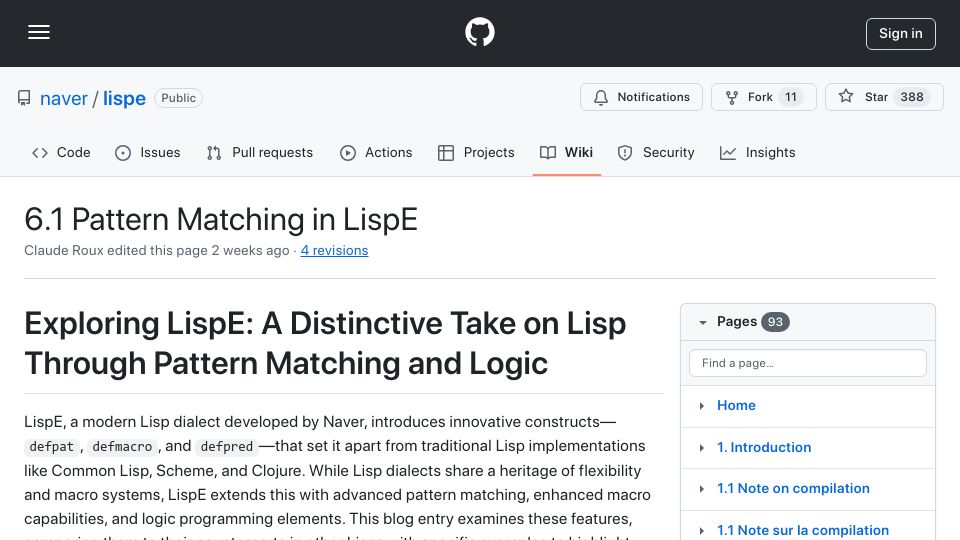The height and width of the screenshot is (540, 960).
Task: Click the star count 388
Action: [912, 97]
